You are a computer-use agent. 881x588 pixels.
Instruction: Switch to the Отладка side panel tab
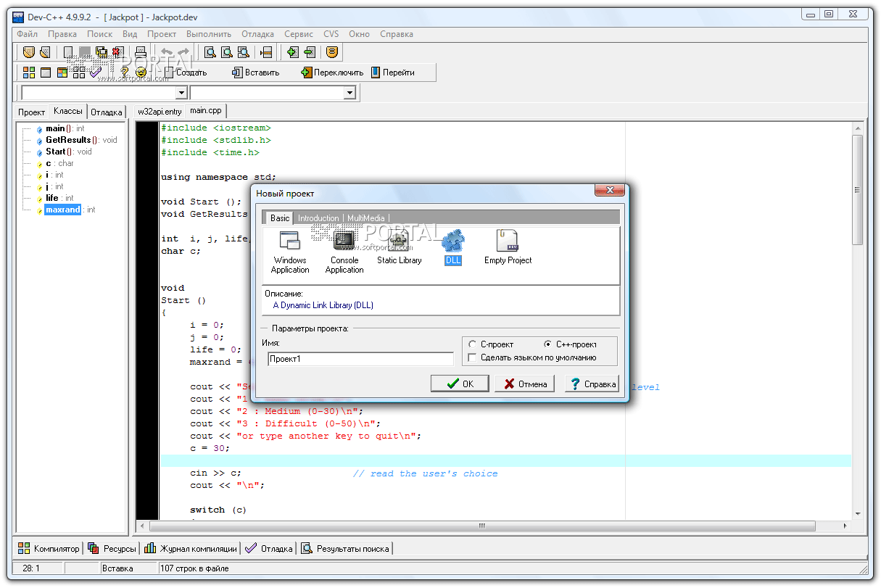coord(107,112)
